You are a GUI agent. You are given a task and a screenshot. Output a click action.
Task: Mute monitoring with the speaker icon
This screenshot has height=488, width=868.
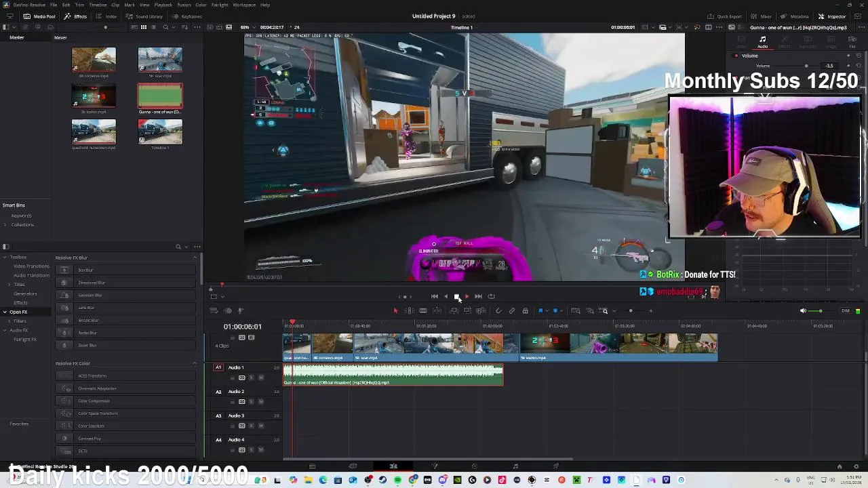(803, 311)
